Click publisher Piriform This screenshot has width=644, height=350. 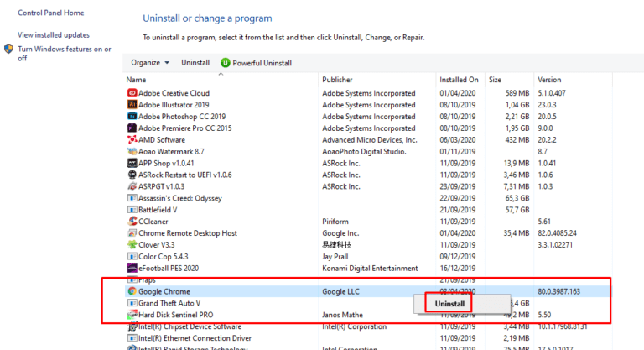coord(335,222)
